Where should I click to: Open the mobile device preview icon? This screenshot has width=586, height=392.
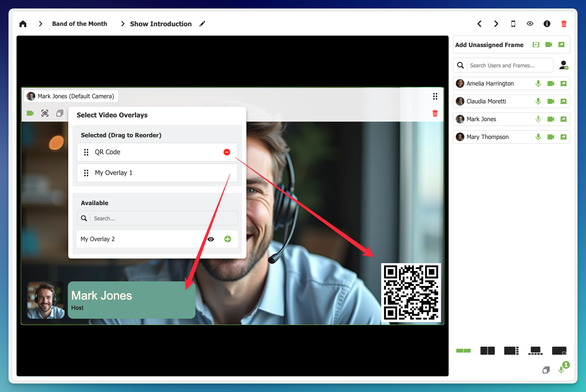pos(513,24)
